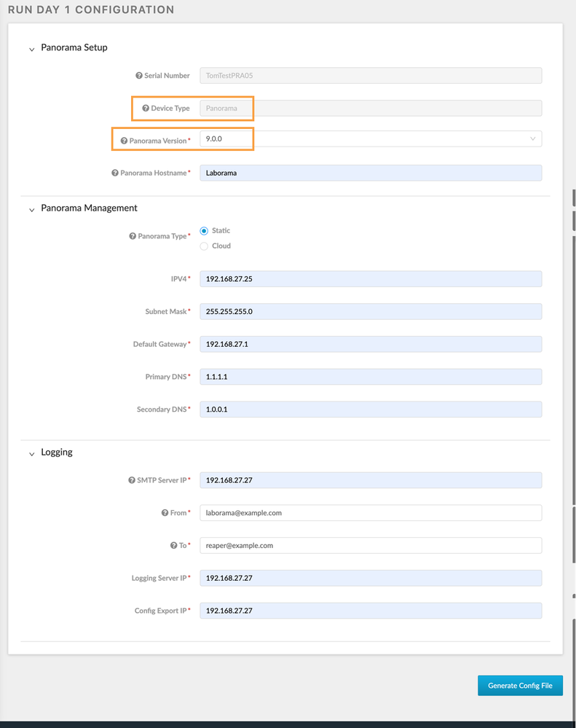
Task: Click help icon beside From field
Action: point(165,513)
